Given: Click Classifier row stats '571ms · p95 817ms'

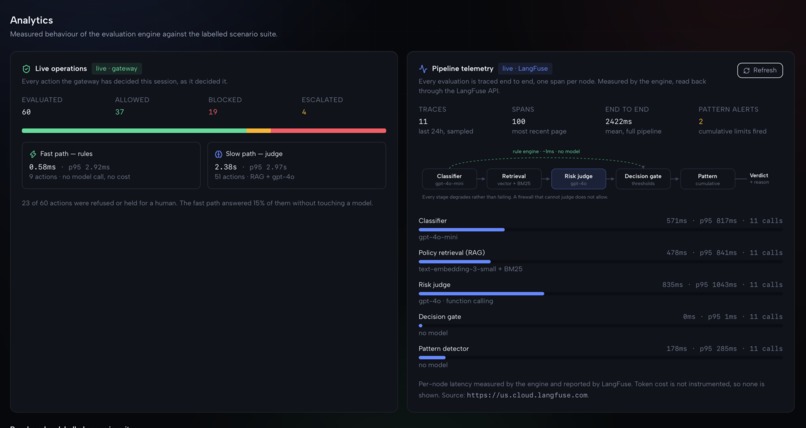Looking at the screenshot, I should [x=701, y=221].
